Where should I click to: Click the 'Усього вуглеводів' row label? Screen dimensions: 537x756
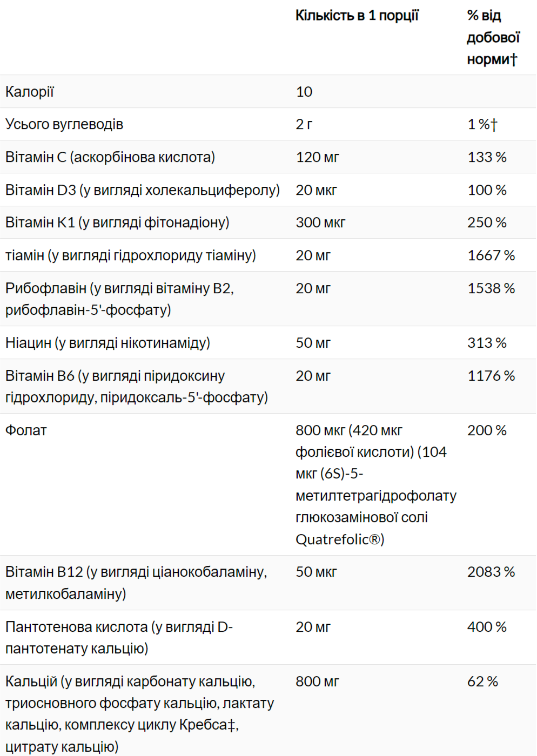[64, 124]
